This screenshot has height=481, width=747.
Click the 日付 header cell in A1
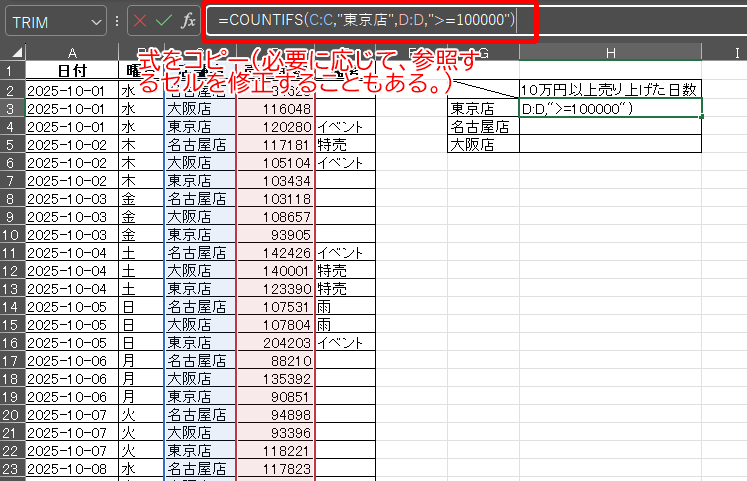(71, 71)
